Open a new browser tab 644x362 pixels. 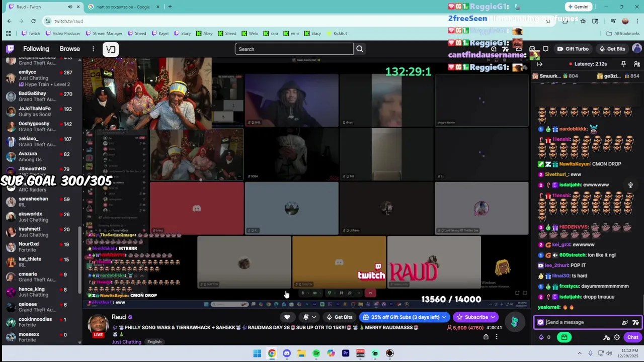pyautogui.click(x=170, y=7)
